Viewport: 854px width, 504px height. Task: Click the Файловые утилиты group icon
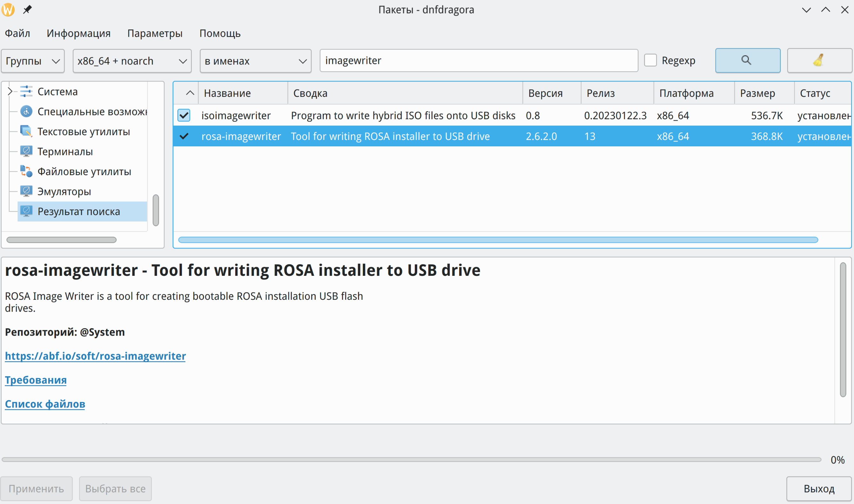pyautogui.click(x=26, y=172)
